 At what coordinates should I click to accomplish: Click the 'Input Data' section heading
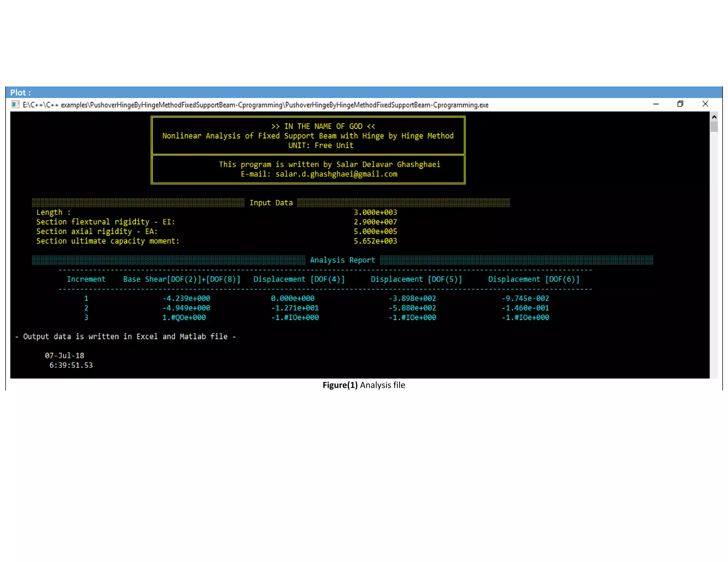coord(271,203)
